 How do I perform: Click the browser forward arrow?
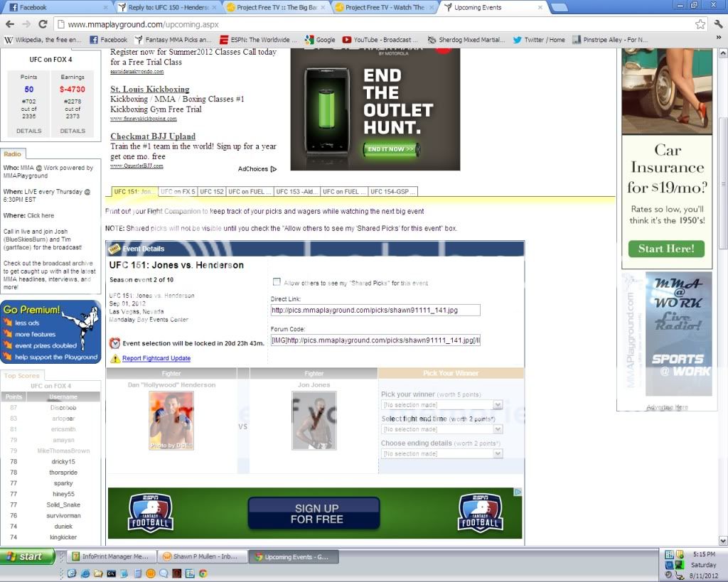[x=26, y=24]
